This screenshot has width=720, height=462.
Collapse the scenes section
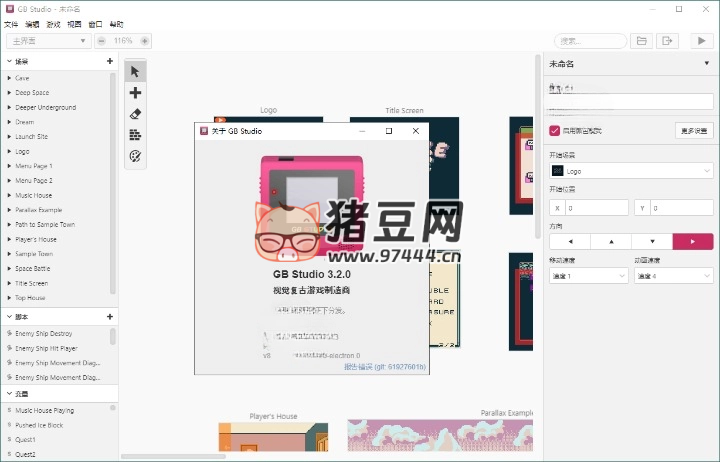pyautogui.click(x=9, y=61)
